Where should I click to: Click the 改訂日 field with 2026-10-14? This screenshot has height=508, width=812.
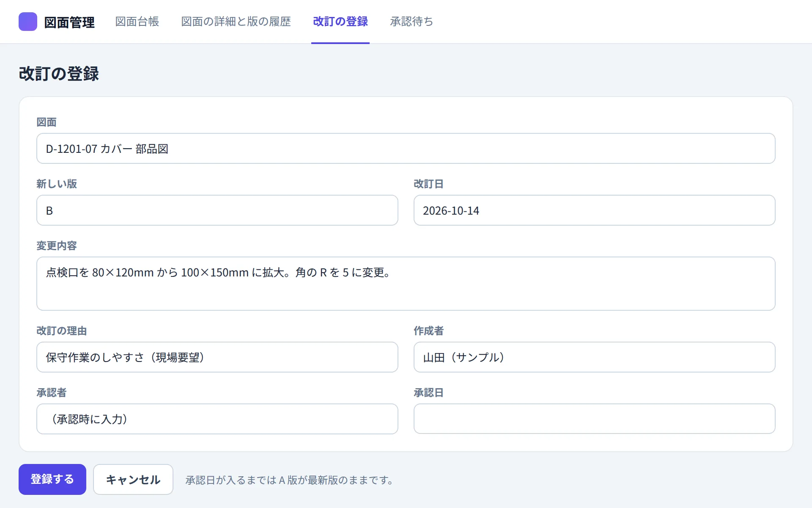click(x=594, y=210)
